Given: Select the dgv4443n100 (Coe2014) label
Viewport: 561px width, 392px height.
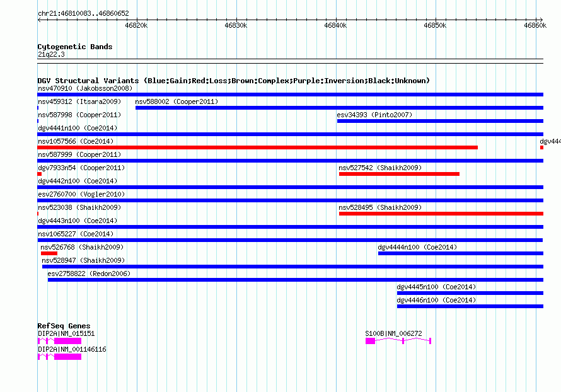Looking at the screenshot, I should click(x=78, y=221).
